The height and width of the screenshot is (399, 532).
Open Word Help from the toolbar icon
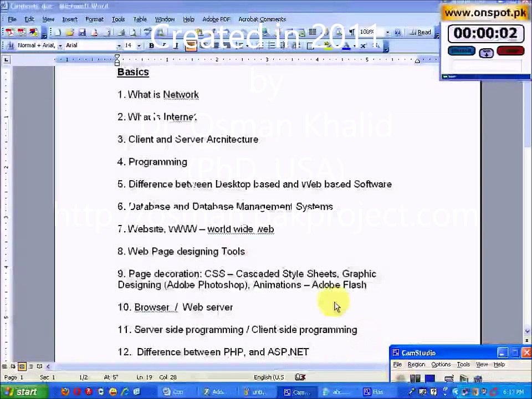click(398, 32)
